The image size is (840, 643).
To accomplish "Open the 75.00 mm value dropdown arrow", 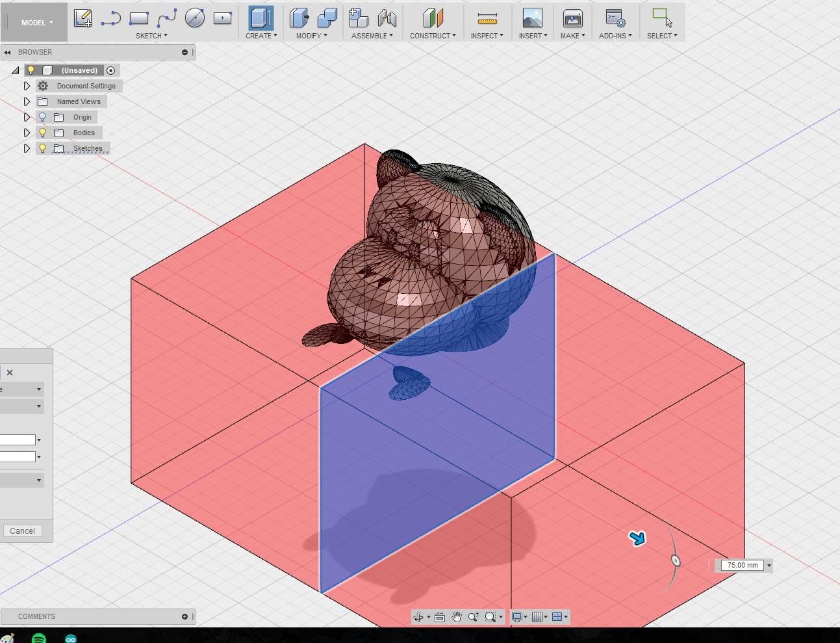I will (x=769, y=566).
